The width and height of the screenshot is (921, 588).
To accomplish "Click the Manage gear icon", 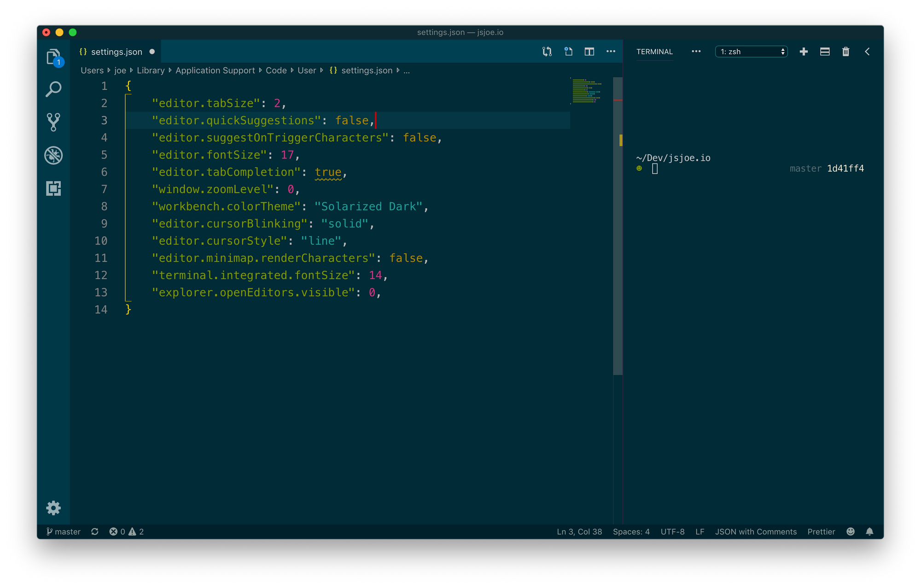I will point(53,508).
